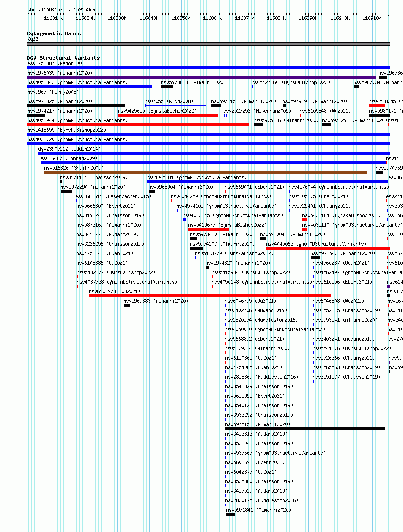Select the nsv6105848 (Wu2021) label

[x=325, y=111]
